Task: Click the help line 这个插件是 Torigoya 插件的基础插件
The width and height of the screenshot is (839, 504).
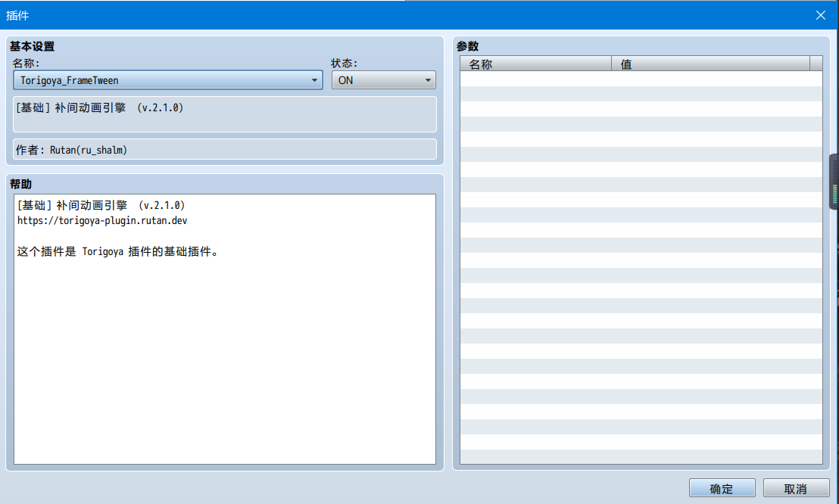Action: pyautogui.click(x=117, y=251)
